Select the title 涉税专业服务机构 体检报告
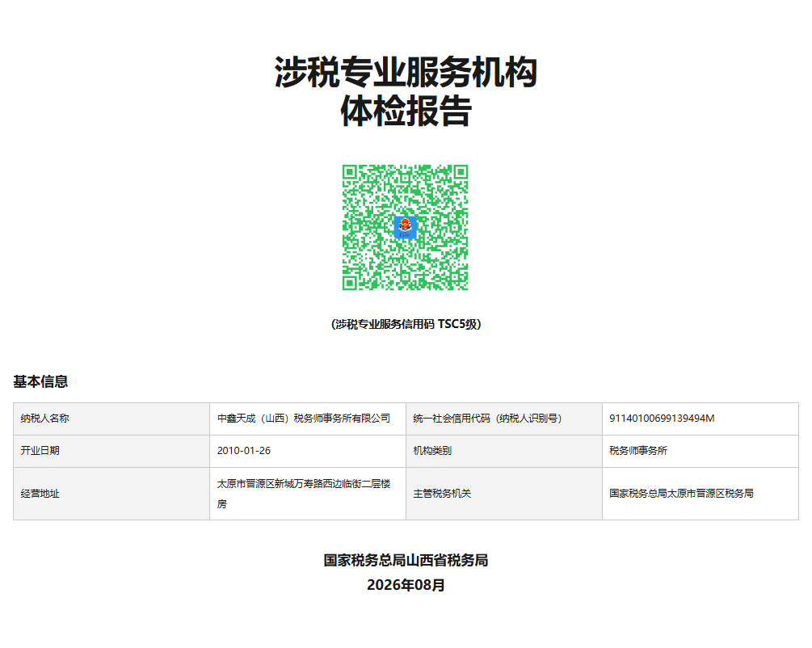The height and width of the screenshot is (648, 812). [406, 91]
